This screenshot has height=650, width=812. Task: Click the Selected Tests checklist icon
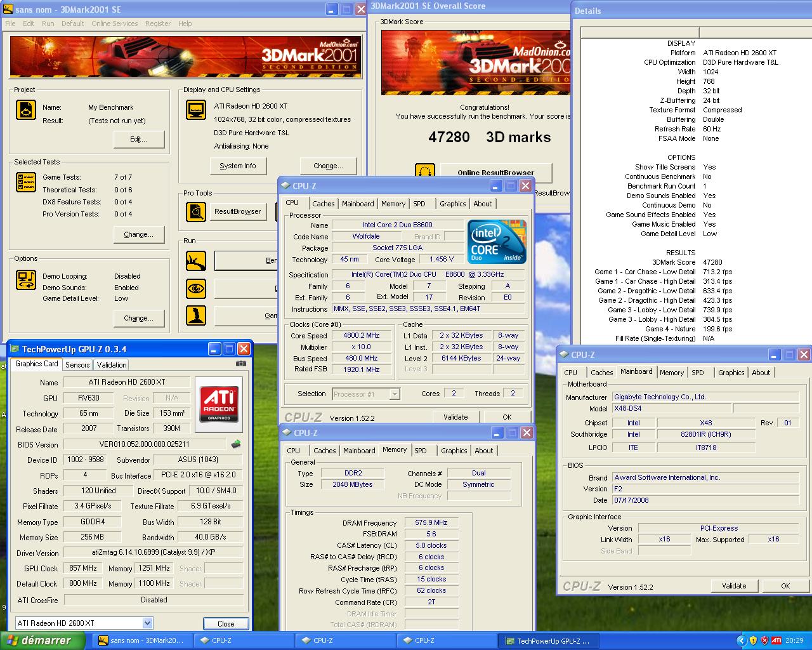pyautogui.click(x=26, y=182)
